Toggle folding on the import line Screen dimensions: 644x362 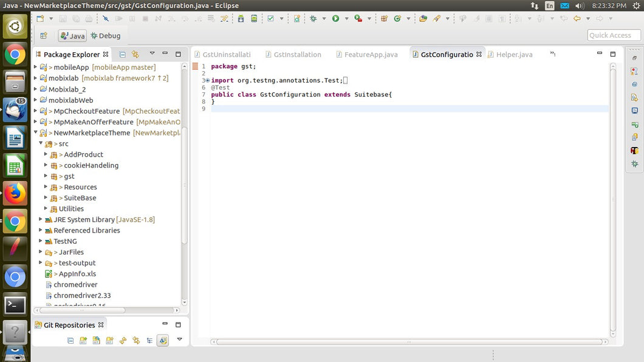(x=207, y=80)
